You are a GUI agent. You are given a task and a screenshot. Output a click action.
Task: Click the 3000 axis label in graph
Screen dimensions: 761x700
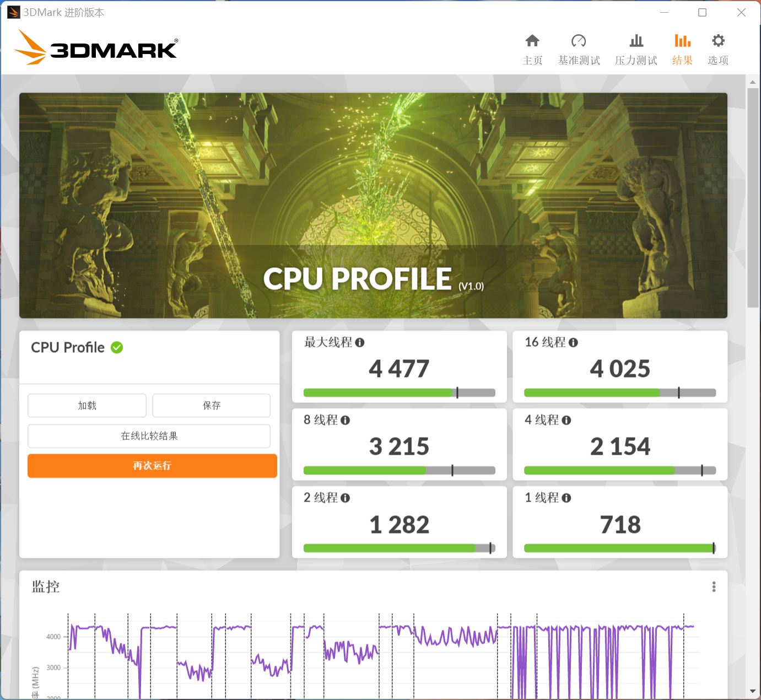coord(53,667)
